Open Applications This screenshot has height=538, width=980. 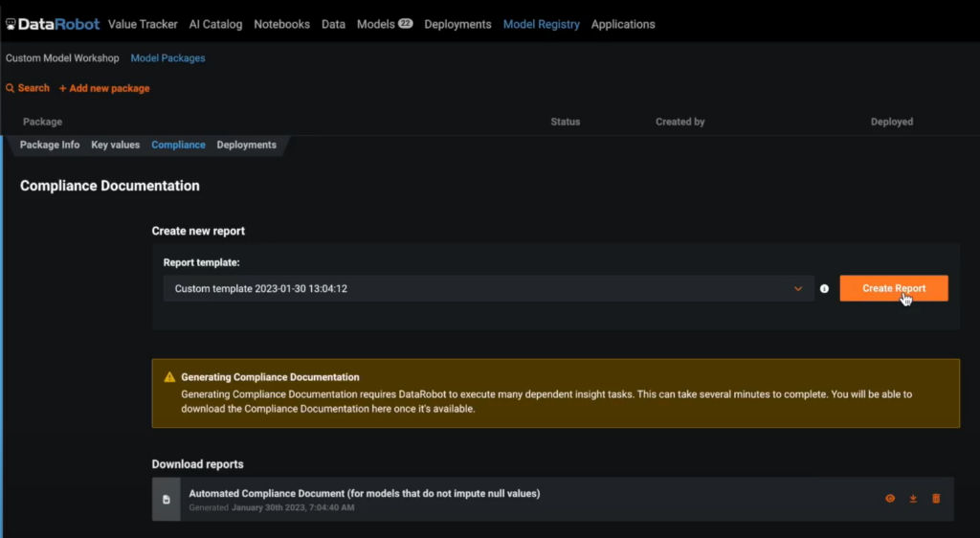click(623, 24)
